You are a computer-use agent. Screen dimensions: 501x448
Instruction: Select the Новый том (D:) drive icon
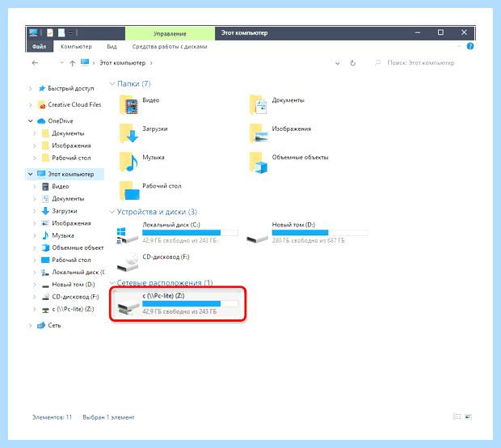click(x=257, y=239)
